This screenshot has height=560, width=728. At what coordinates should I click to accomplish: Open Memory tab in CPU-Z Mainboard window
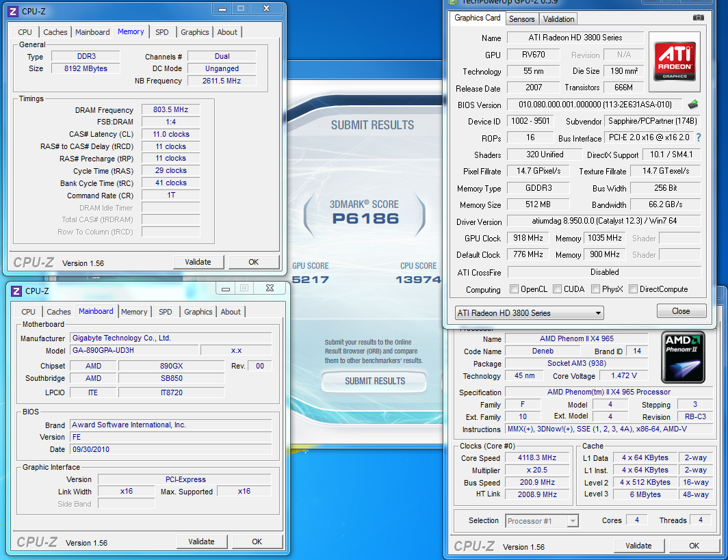(x=134, y=312)
